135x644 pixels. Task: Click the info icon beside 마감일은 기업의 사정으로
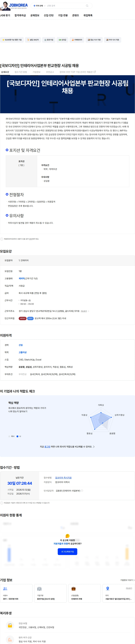(2, 503)
